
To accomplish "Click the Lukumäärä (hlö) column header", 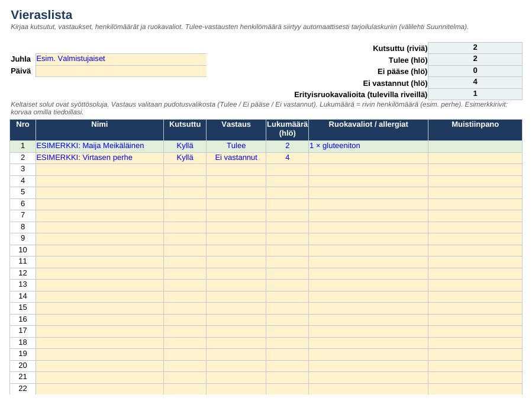I will [x=288, y=130].
